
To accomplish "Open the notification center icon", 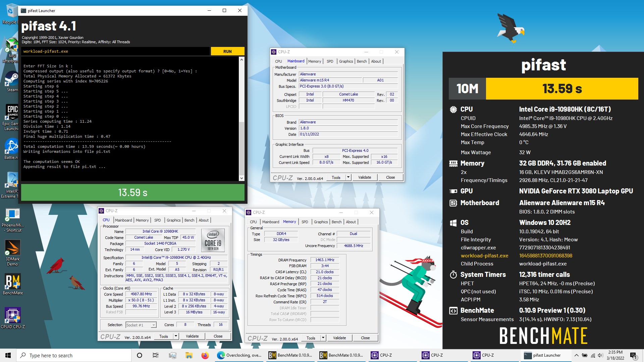I will (x=633, y=355).
